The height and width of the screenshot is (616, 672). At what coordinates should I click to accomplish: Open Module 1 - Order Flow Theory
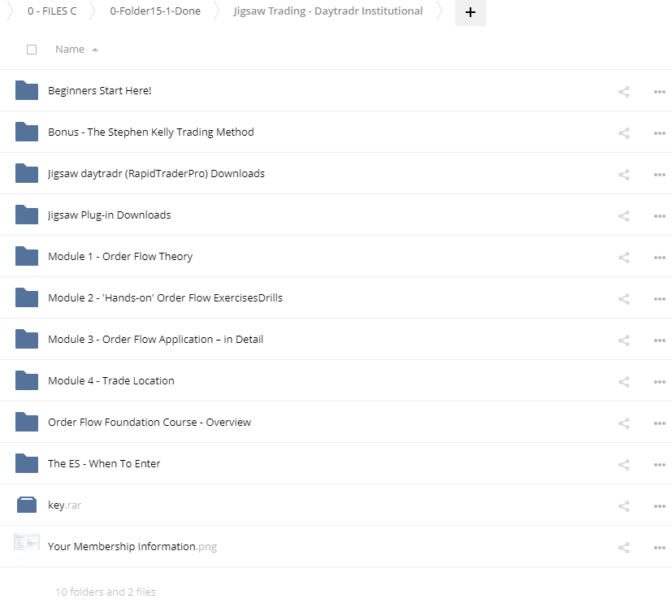(120, 256)
